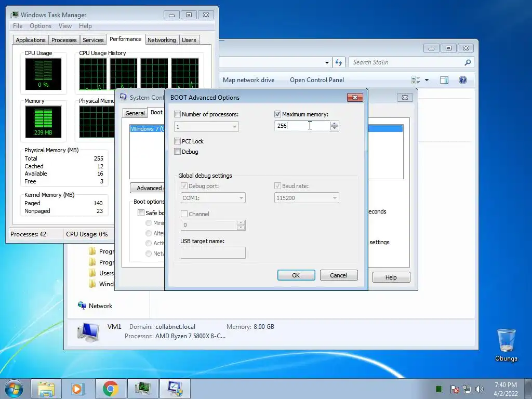
Task: Open the Help menu in Task Manager
Action: (x=86, y=26)
